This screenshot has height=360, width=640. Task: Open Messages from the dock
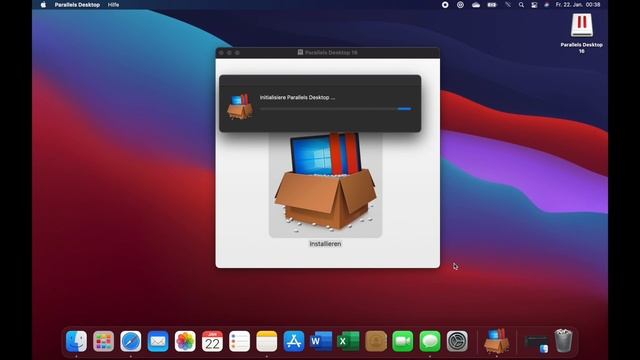pos(430,341)
